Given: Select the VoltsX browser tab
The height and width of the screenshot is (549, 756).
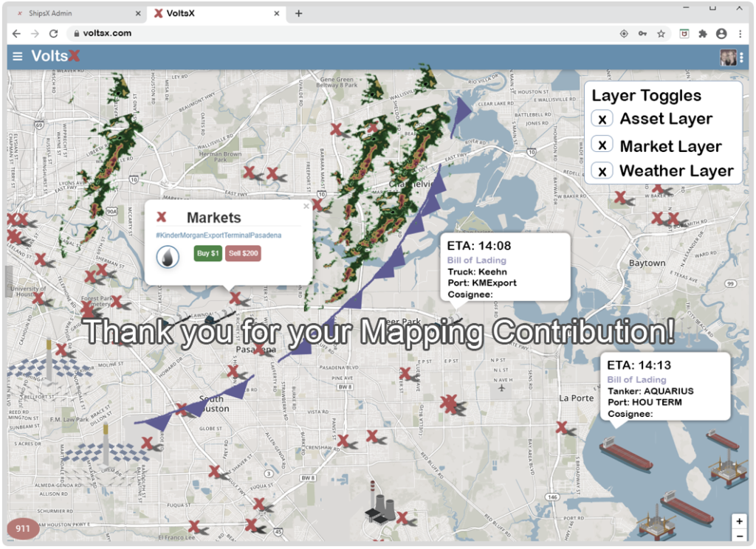Looking at the screenshot, I should click(217, 13).
